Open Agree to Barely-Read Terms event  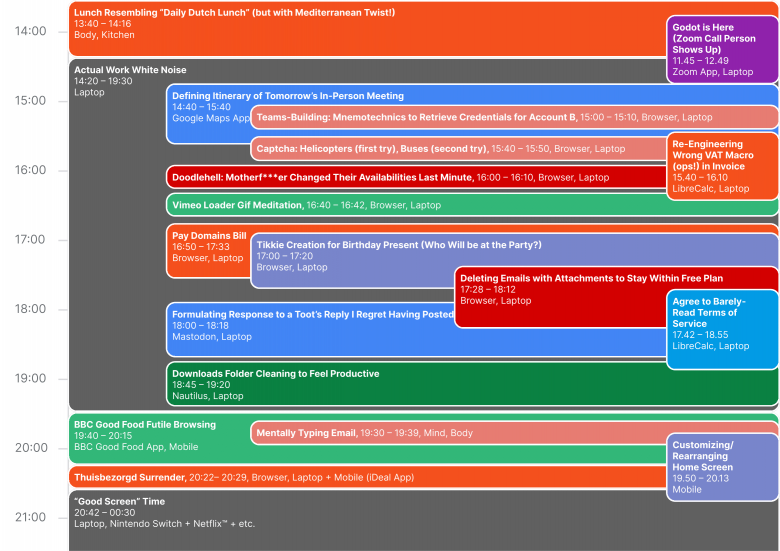click(x=722, y=328)
